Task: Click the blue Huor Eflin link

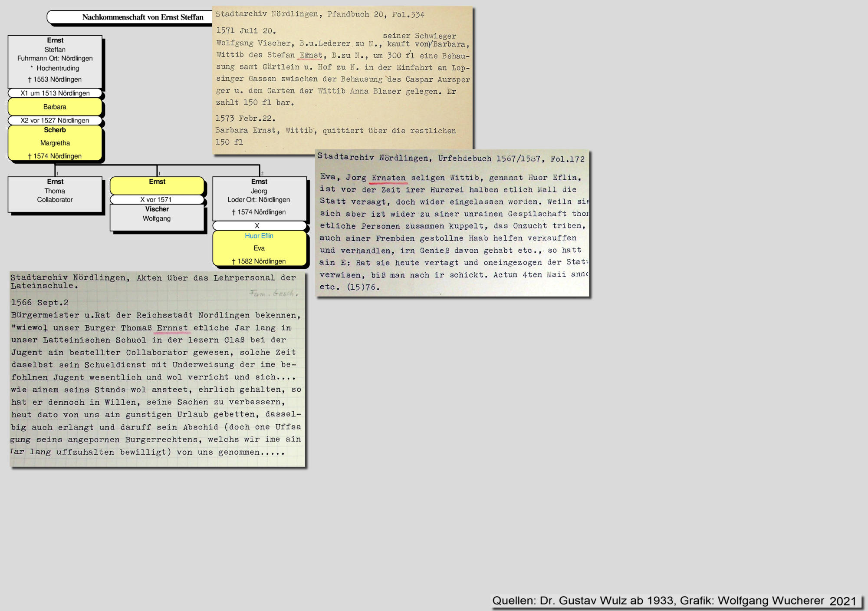Action: click(x=259, y=236)
